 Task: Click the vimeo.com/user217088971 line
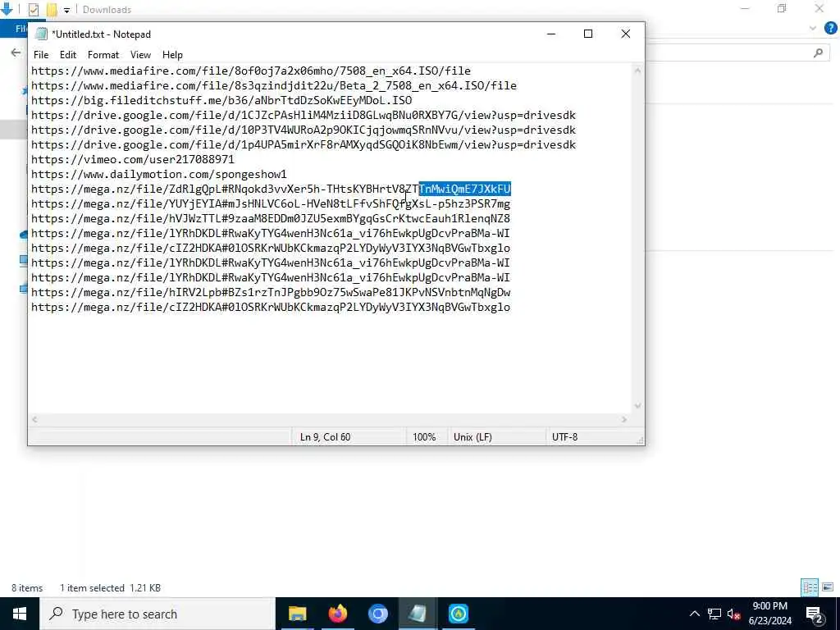click(132, 160)
